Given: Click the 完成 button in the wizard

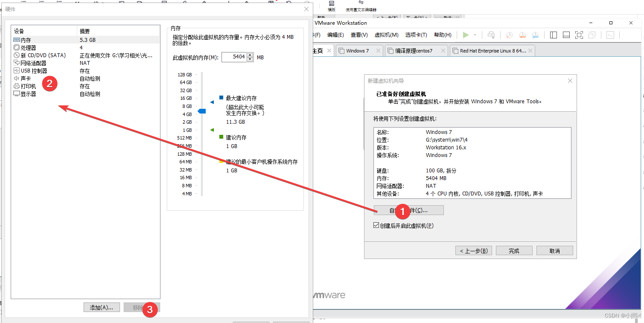Looking at the screenshot, I should click(514, 251).
